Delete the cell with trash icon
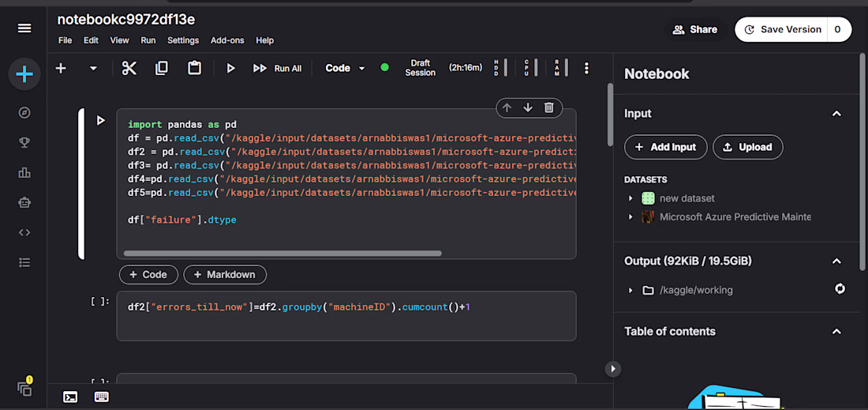868x410 pixels. [x=548, y=107]
